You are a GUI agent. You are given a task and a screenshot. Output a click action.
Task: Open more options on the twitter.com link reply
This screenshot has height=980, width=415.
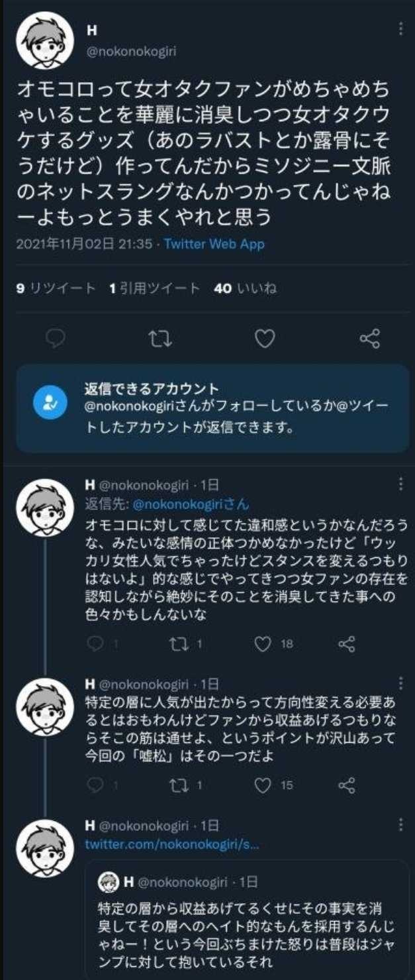[400, 825]
